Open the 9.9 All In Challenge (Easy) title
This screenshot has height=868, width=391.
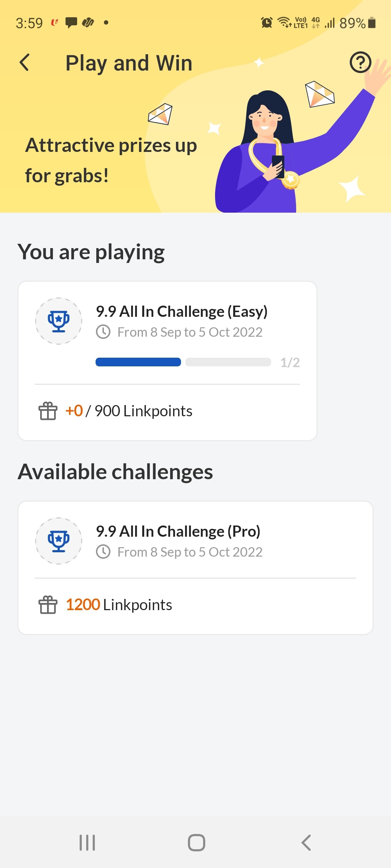tap(181, 311)
